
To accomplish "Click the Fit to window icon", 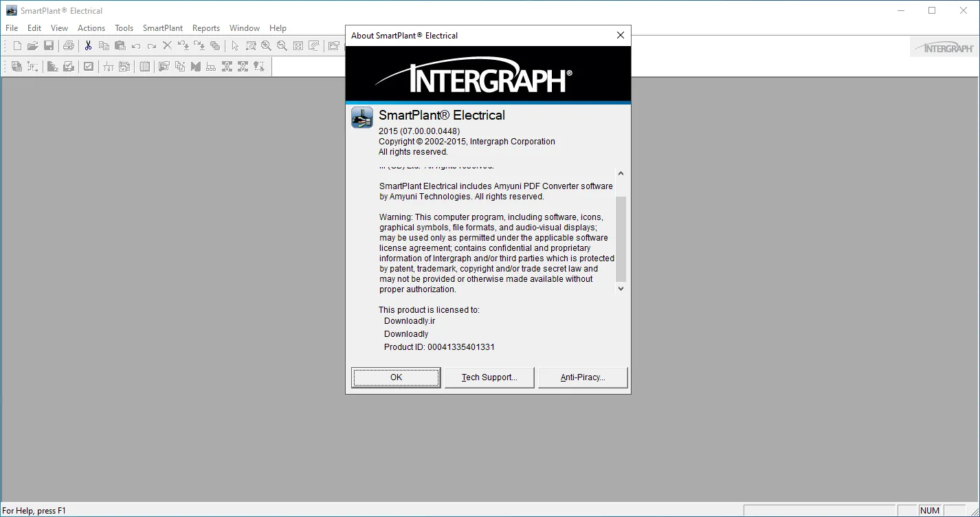I will pos(298,46).
